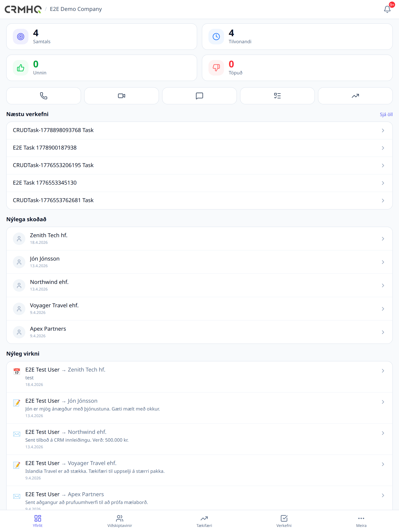Click the CRMHQ logo
This screenshot has height=532, width=399.
click(x=23, y=9)
